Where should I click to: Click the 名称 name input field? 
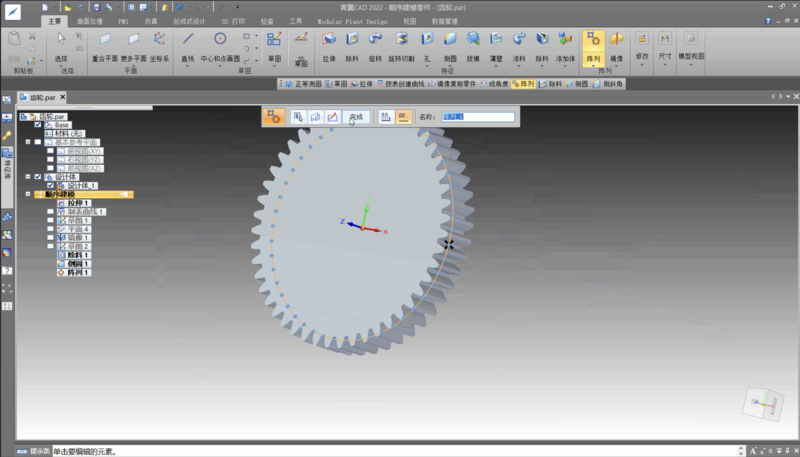tap(478, 117)
